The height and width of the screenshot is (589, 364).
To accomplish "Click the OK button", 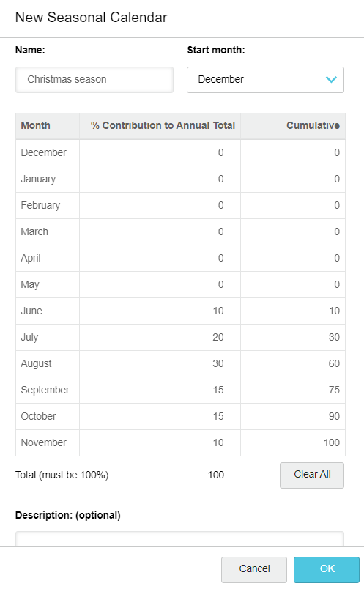I will 327,569.
